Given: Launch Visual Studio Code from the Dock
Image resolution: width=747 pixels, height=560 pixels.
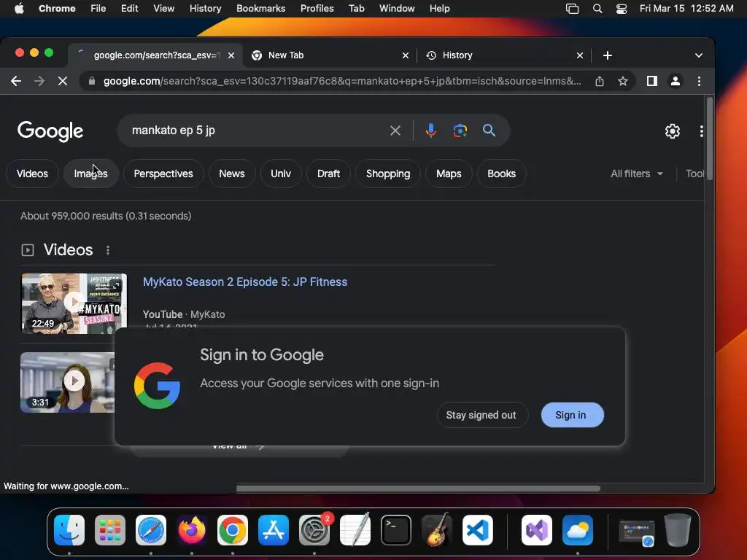Looking at the screenshot, I should (x=477, y=530).
